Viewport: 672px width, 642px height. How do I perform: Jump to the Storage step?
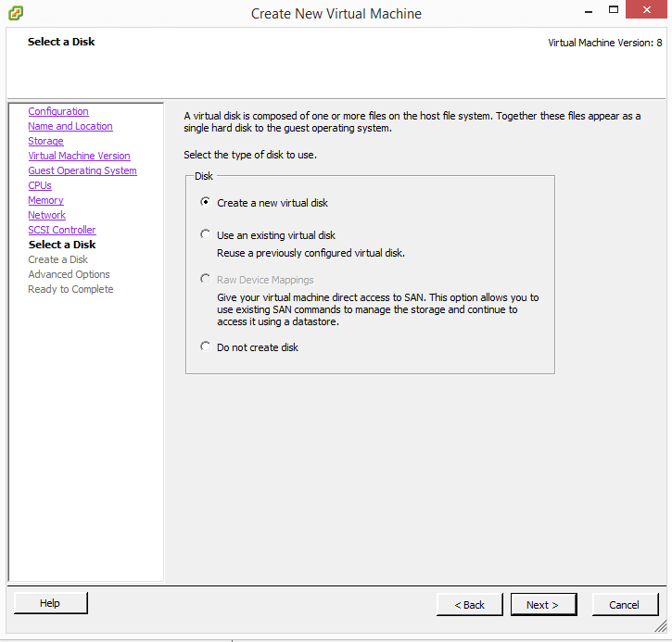pos(45,141)
